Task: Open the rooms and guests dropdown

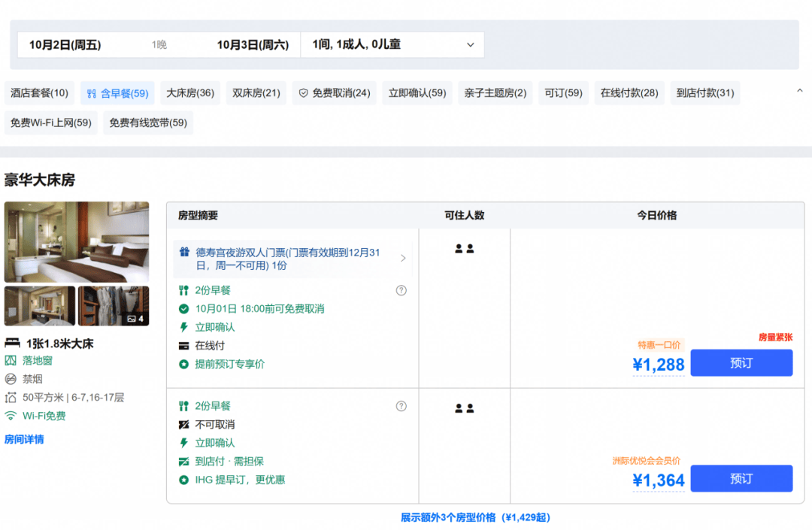Action: (392, 44)
